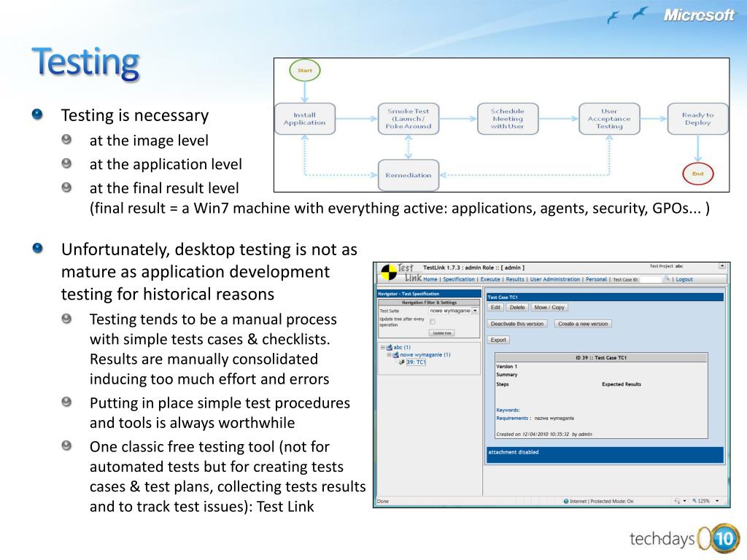747x560 pixels.
Task: Click the Test Case ID input field
Action: point(651,279)
